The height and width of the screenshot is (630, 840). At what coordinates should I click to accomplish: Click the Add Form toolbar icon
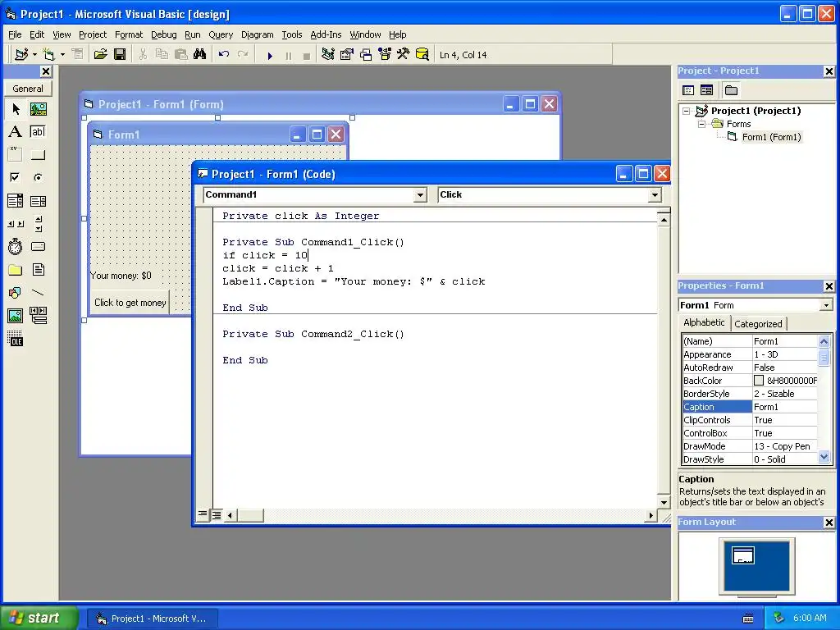[48, 54]
